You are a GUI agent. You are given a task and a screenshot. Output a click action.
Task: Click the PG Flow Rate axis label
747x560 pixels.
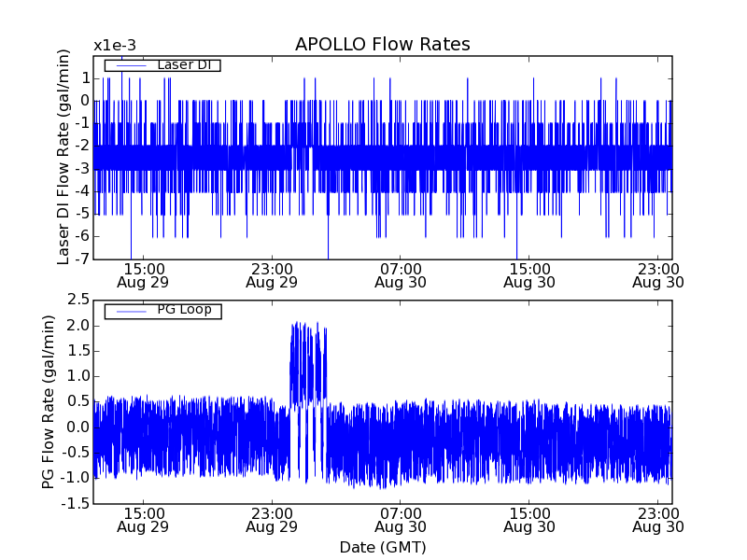[x=49, y=401]
